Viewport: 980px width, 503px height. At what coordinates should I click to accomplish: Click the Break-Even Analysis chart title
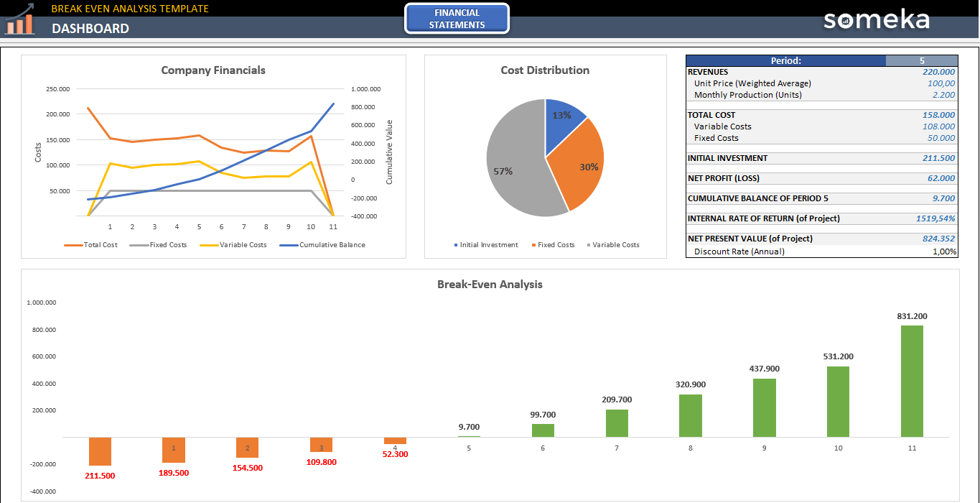coord(489,285)
